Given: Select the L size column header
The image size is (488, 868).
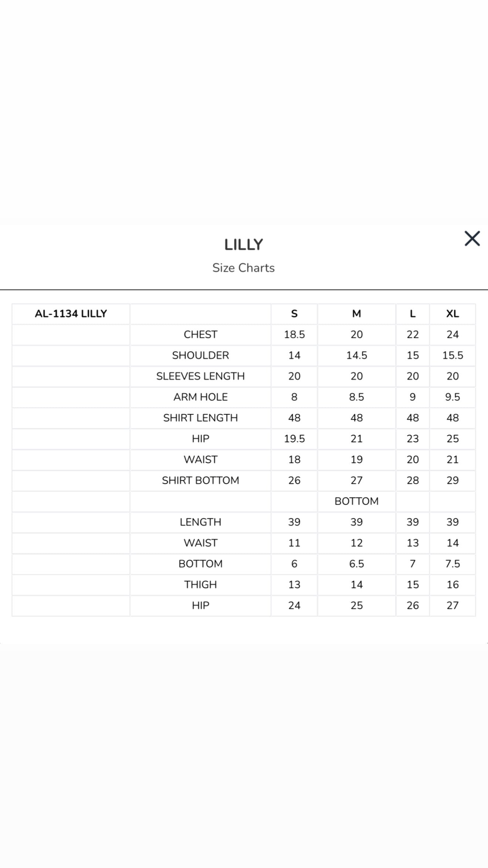Looking at the screenshot, I should (413, 314).
